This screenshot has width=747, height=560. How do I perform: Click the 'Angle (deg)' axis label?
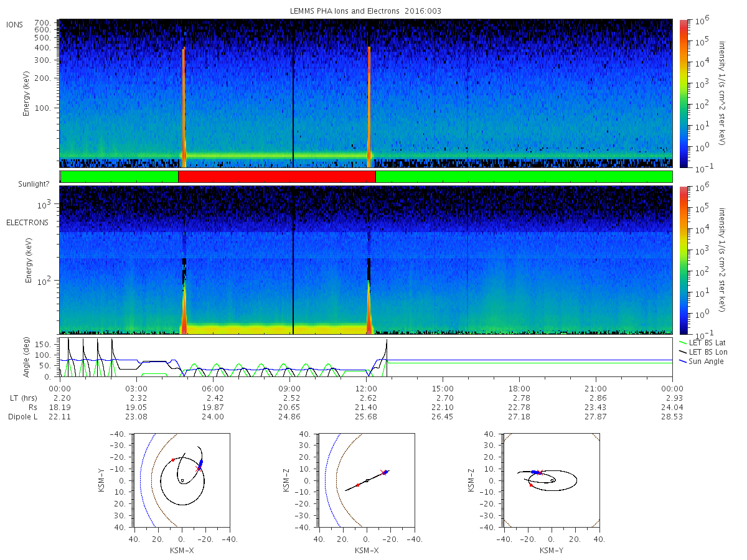point(27,357)
